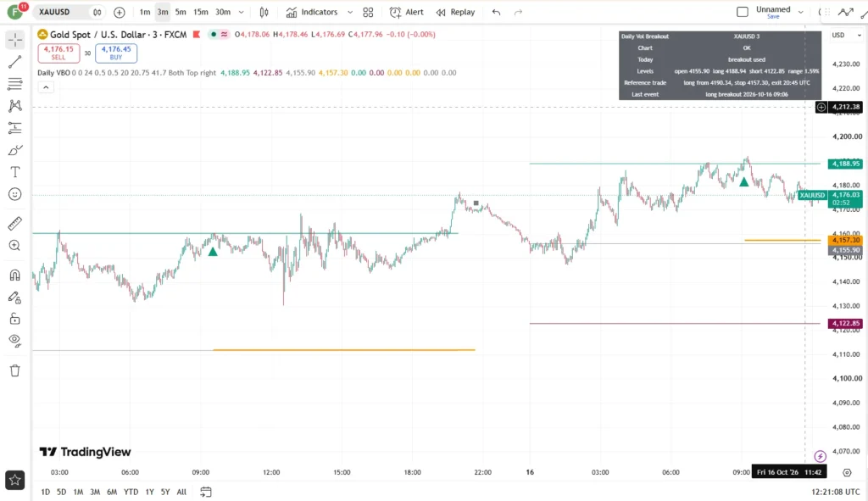Start bar Replay mode
The width and height of the screenshot is (868, 501).
click(455, 12)
